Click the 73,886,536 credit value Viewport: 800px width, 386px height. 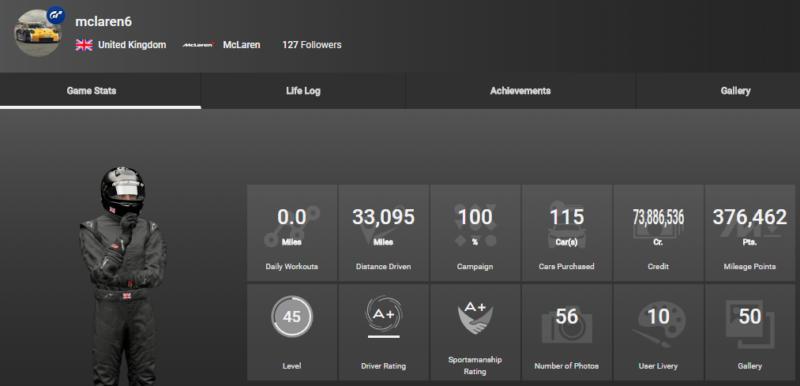(x=658, y=218)
